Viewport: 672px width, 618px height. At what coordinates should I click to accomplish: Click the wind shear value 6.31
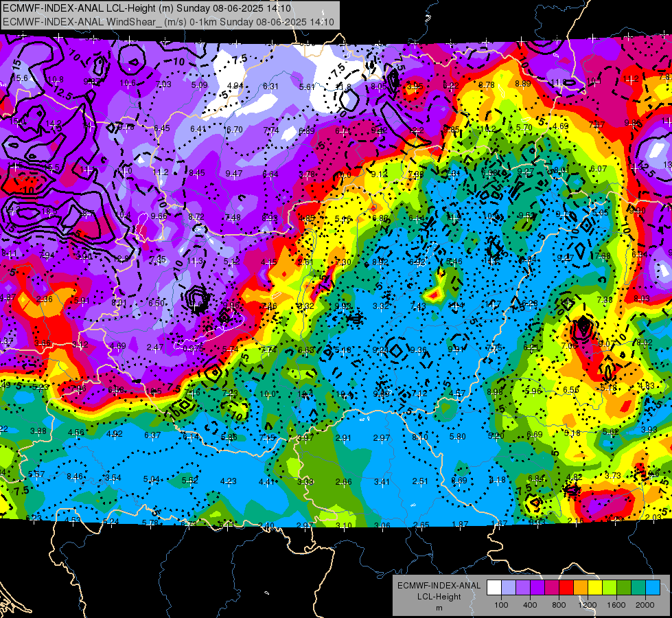270,87
